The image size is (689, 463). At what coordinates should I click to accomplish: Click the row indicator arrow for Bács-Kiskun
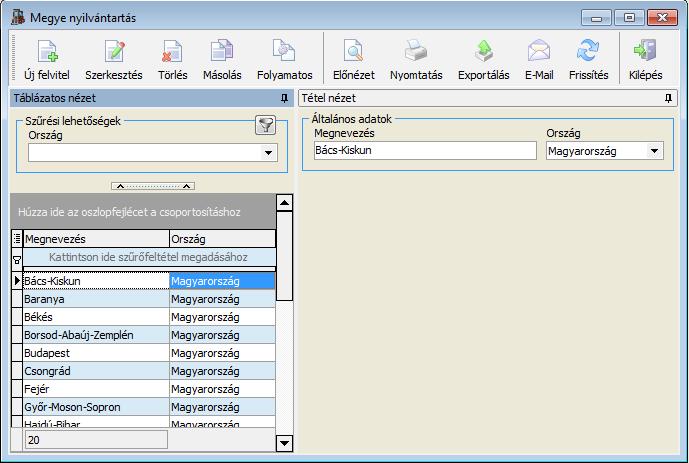tap(17, 281)
